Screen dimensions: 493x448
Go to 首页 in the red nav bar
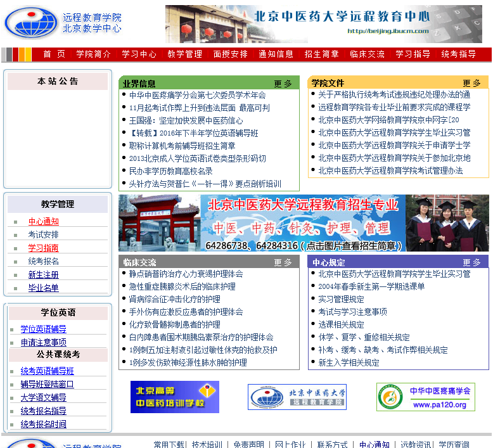54,54
